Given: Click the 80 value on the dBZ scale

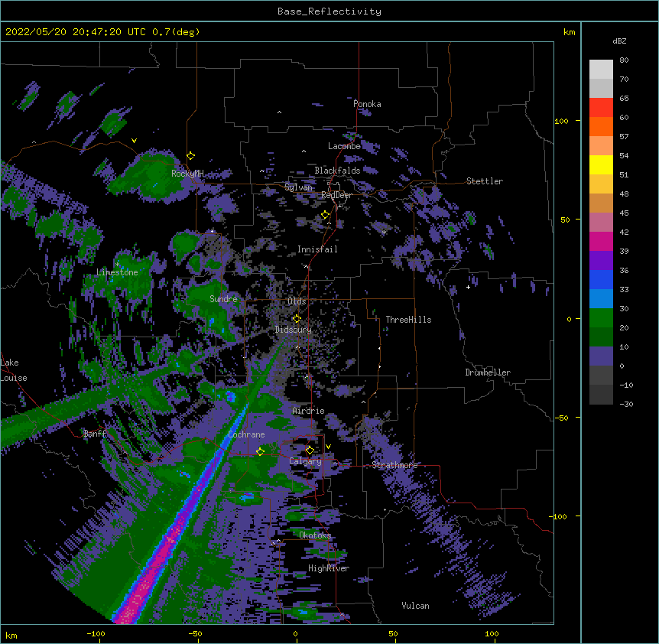Looking at the screenshot, I should click(624, 60).
